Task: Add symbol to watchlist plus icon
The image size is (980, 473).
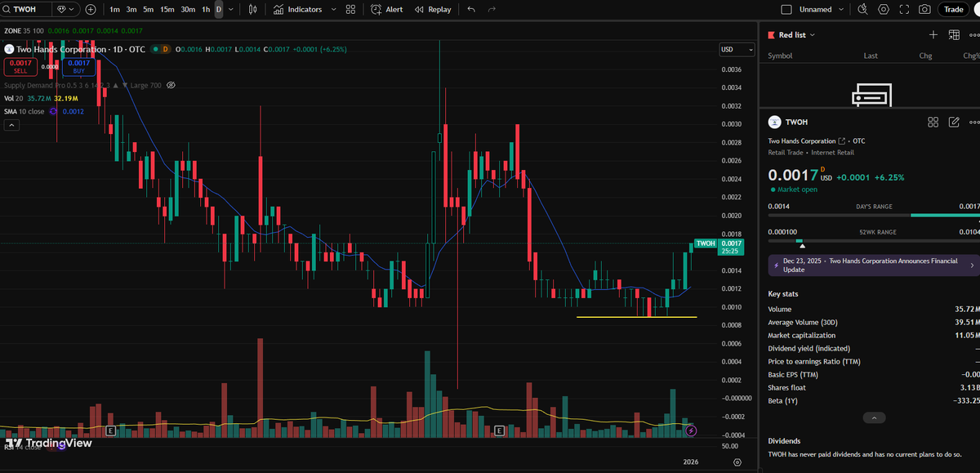Action: (x=933, y=34)
